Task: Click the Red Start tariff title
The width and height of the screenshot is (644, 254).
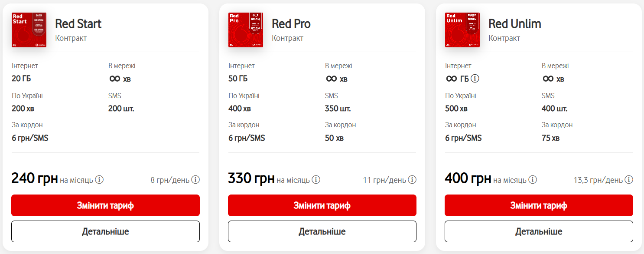Action: (78, 23)
